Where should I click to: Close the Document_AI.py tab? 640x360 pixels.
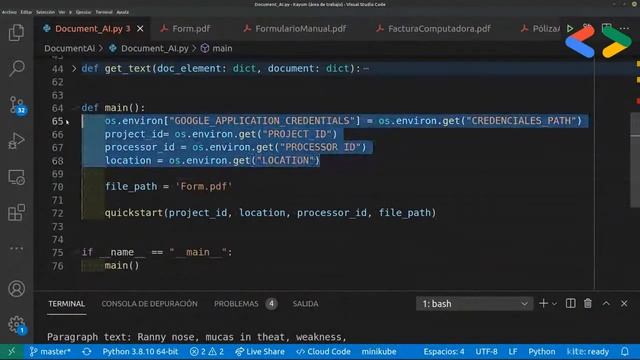140,29
